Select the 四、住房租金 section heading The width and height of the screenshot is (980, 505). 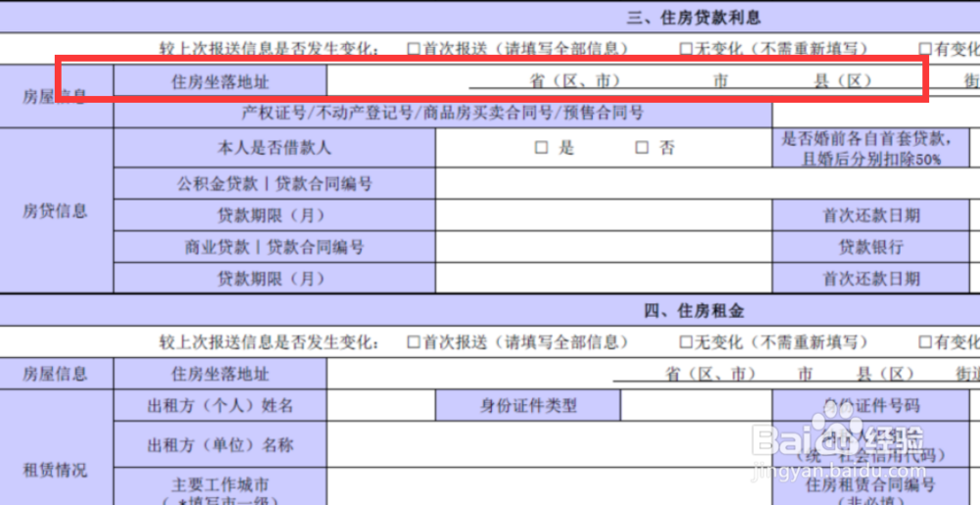point(694,311)
